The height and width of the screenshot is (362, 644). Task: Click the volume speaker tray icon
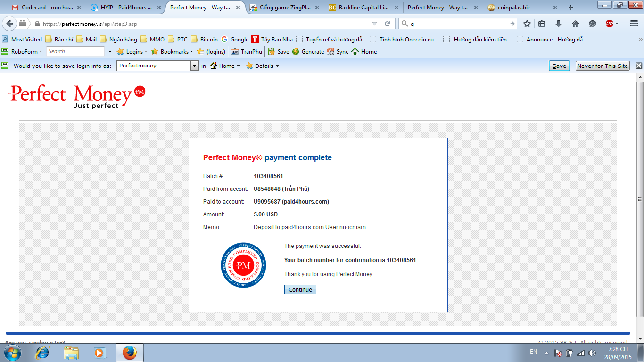click(x=592, y=353)
